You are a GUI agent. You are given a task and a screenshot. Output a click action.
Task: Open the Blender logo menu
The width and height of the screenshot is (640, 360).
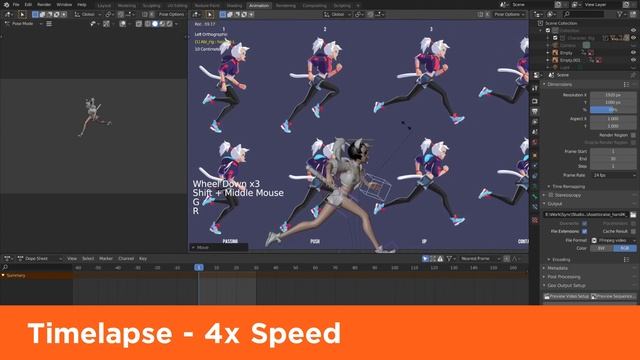[6, 4]
